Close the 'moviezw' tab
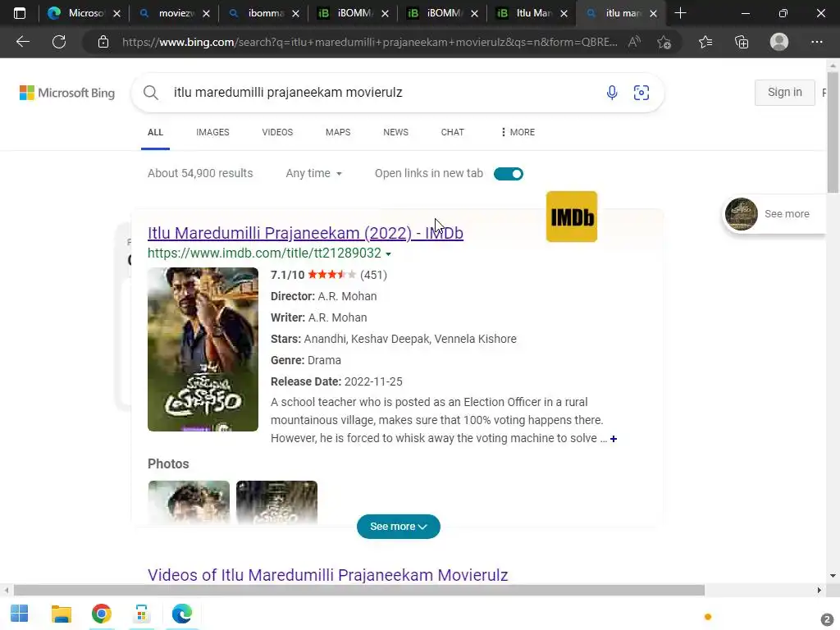Viewport: 840px width, 630px height. click(x=206, y=13)
